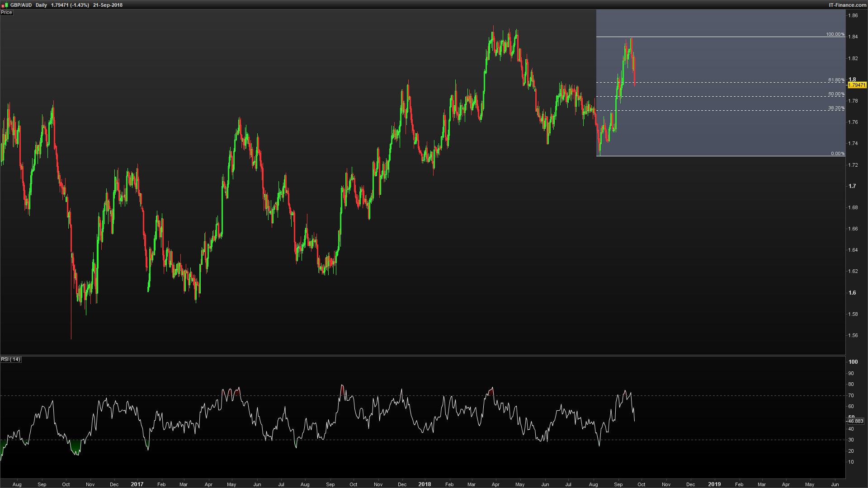
Task: Select the Daily timeframe label
Action: pos(41,5)
